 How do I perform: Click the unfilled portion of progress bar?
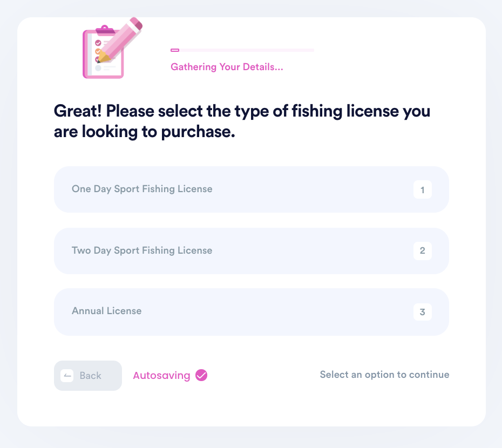(247, 50)
